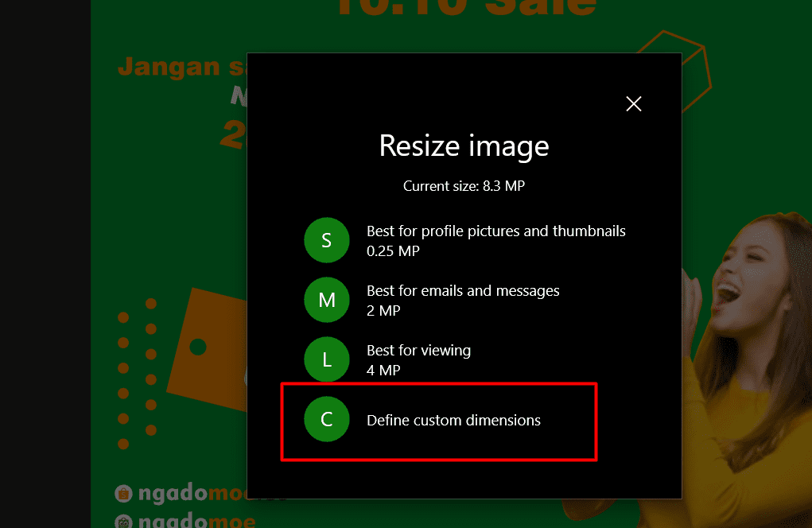Select the green M size icon
Viewport: 812px width, 528px height.
click(326, 300)
